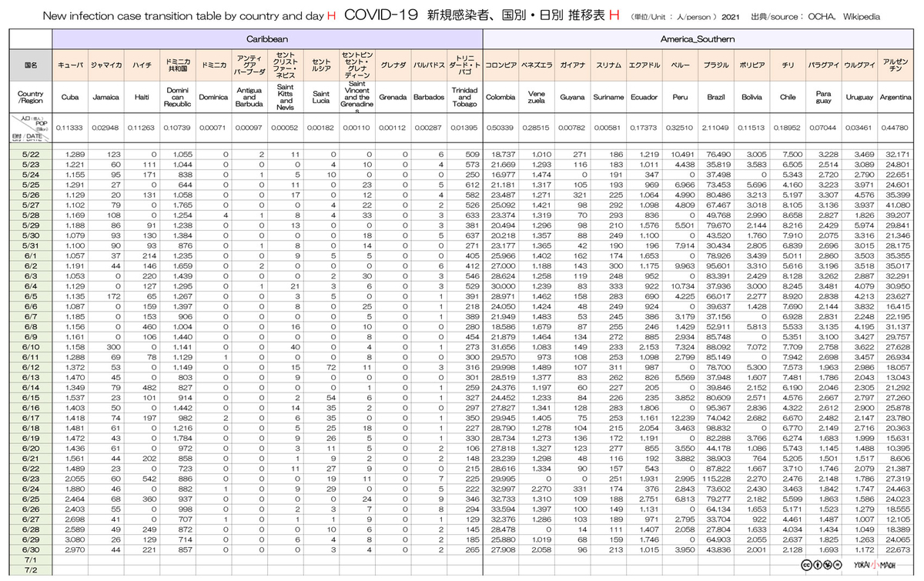Select the Dominican Republic column header

click(x=177, y=97)
